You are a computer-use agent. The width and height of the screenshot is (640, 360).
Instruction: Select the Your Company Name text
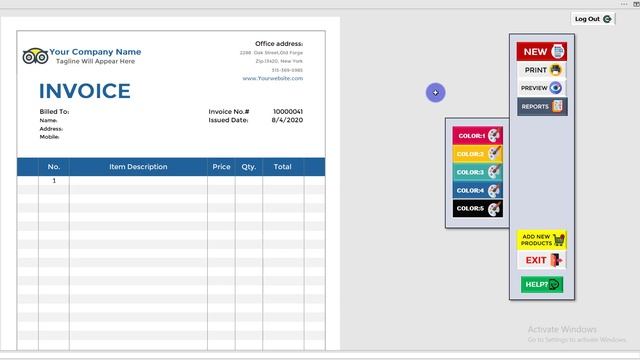coord(95,52)
